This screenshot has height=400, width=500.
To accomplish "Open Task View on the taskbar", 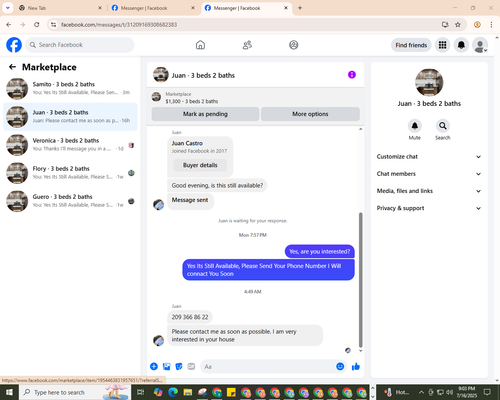I will (x=141, y=392).
